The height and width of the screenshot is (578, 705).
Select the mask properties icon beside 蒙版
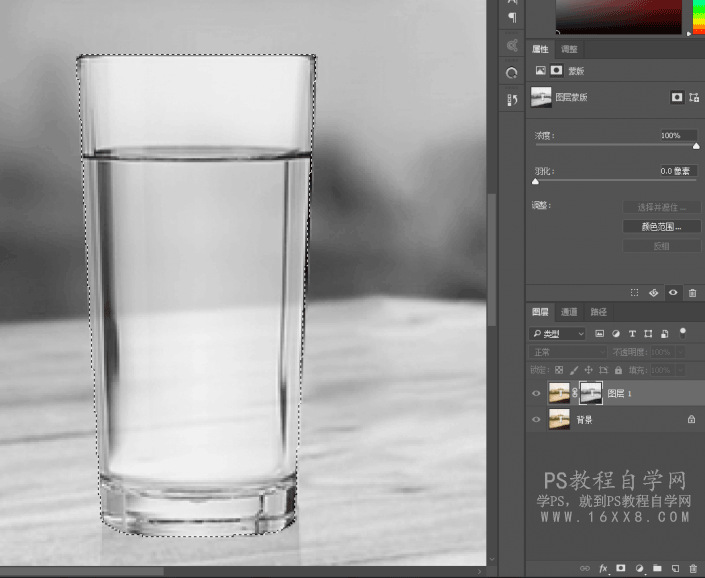[x=556, y=71]
